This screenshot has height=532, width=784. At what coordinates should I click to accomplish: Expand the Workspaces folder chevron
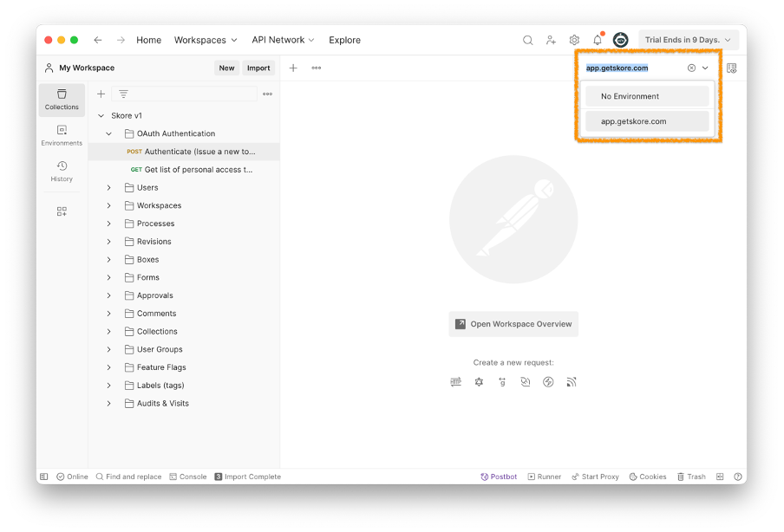coord(108,205)
